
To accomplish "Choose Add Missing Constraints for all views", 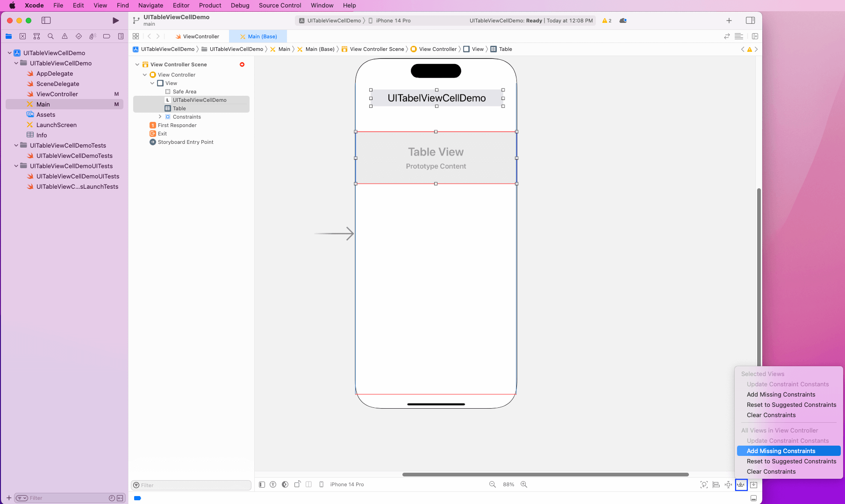I will (x=781, y=451).
